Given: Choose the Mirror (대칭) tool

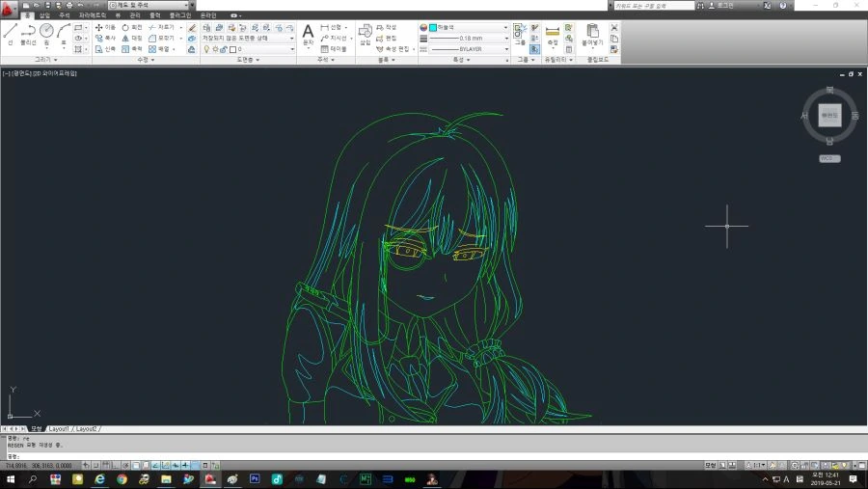Looking at the screenshot, I should [x=132, y=39].
